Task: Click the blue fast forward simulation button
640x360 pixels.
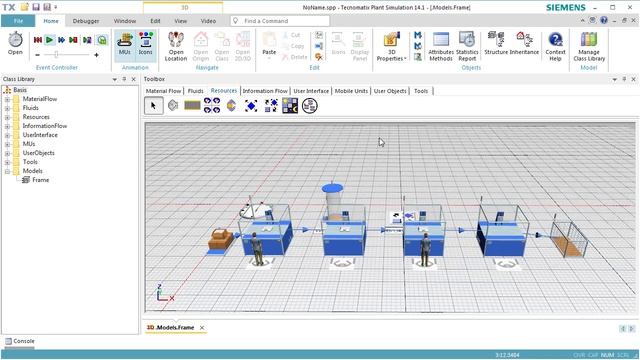Action: [62, 40]
